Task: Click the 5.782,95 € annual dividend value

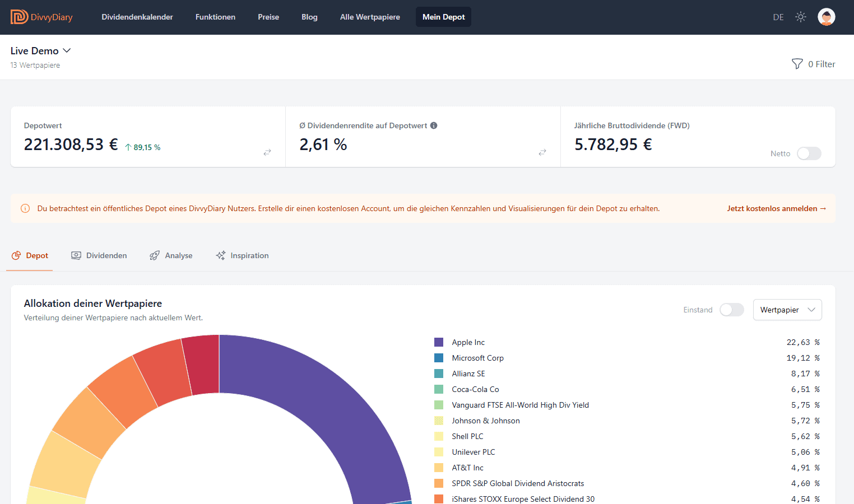Action: click(x=613, y=144)
